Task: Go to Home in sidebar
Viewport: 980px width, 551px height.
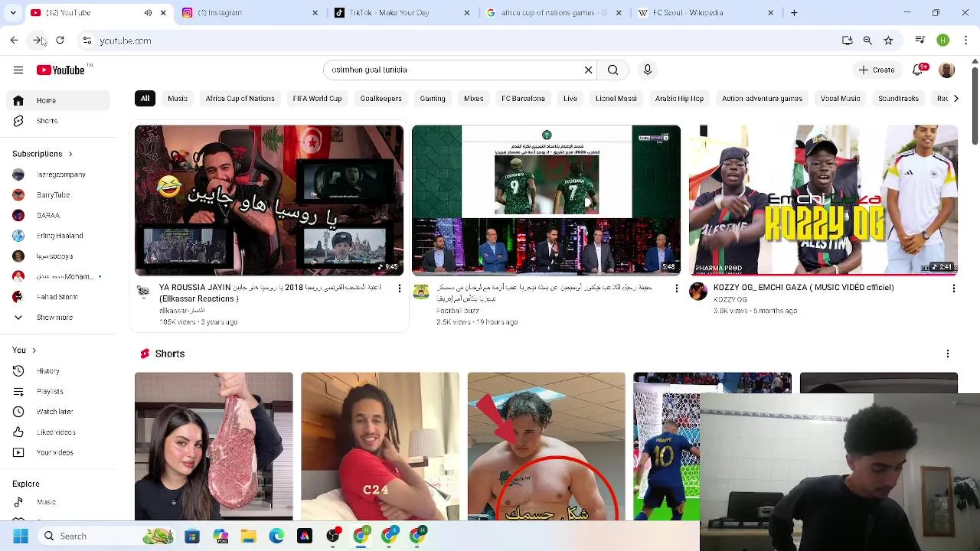Action: click(x=58, y=101)
